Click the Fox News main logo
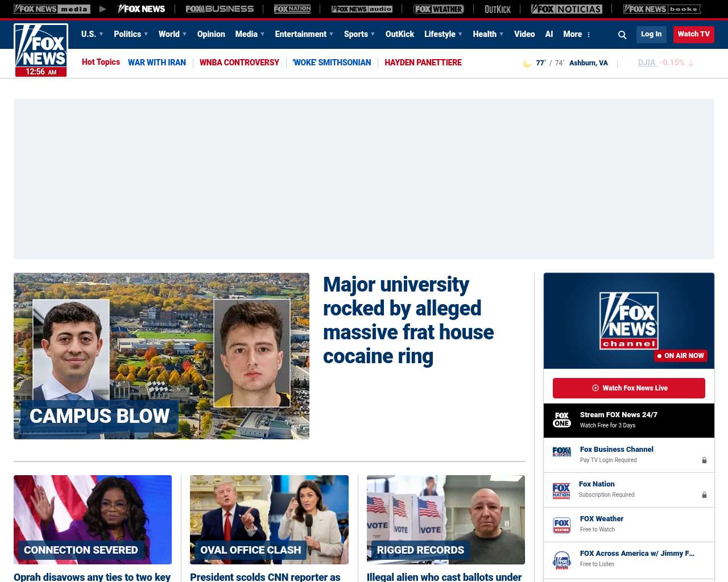Image resolution: width=728 pixels, height=582 pixels. [x=41, y=50]
